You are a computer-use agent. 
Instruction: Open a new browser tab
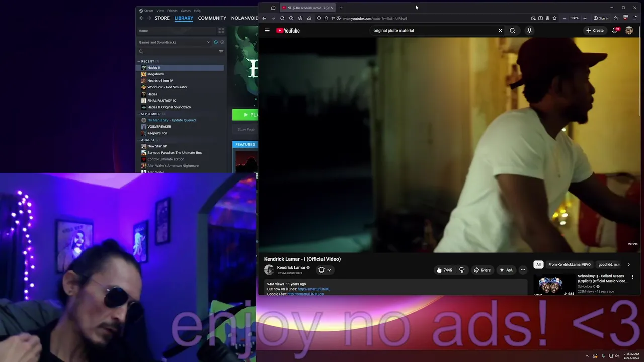pos(341,8)
